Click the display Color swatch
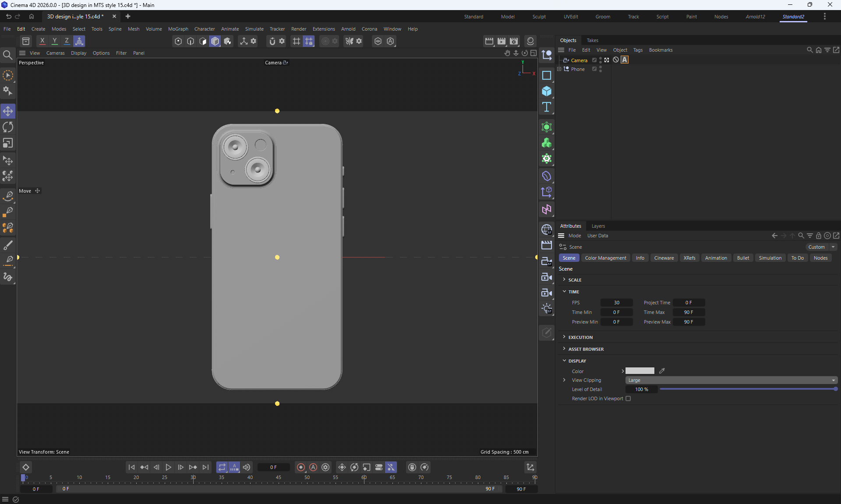The image size is (841, 504). pyautogui.click(x=640, y=371)
